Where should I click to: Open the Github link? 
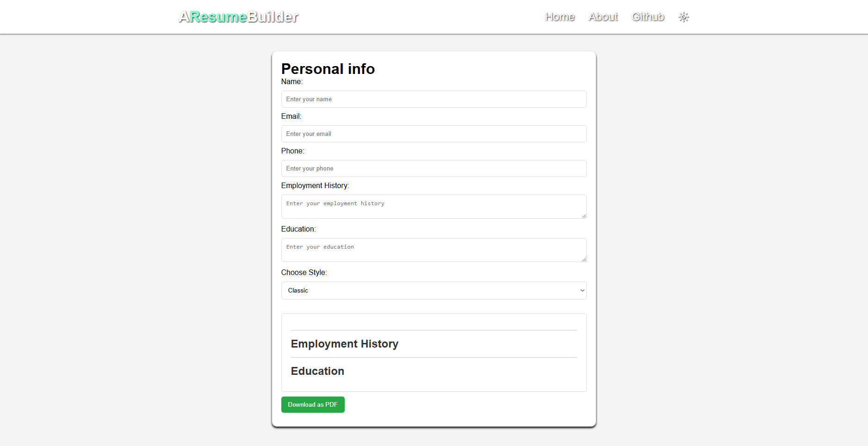648,17
